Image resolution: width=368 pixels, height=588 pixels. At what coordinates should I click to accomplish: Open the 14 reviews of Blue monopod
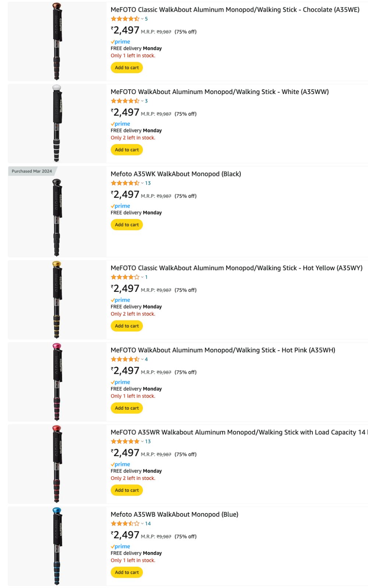point(148,524)
